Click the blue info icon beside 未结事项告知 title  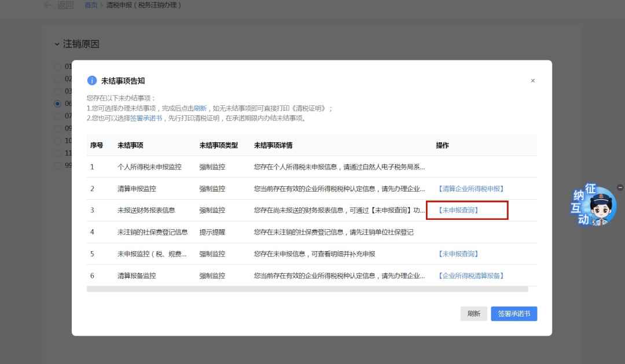click(x=93, y=80)
